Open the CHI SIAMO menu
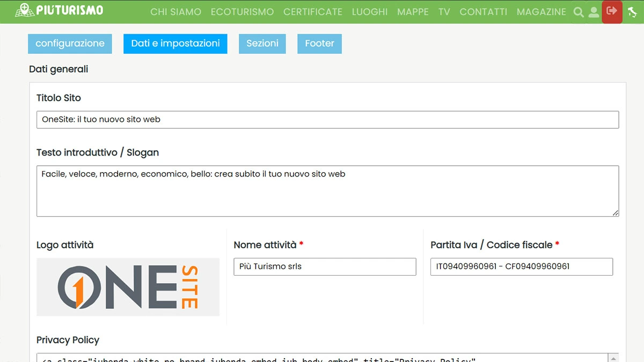Screen dimensions: 644x362 coord(175,12)
